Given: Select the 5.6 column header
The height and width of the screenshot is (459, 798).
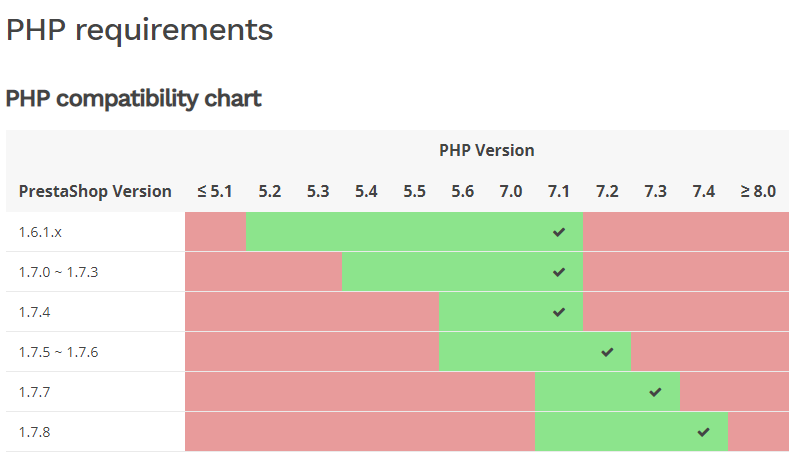Looking at the screenshot, I should (463, 191).
